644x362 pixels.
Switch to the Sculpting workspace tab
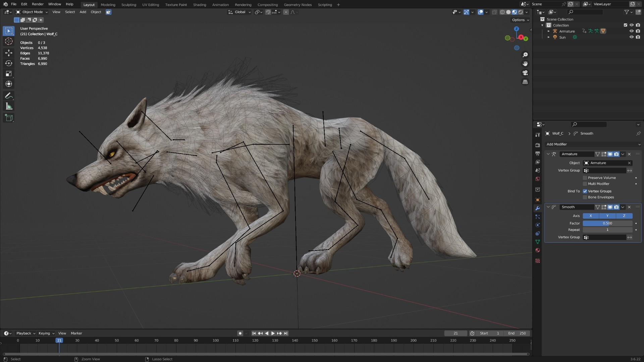129,5
